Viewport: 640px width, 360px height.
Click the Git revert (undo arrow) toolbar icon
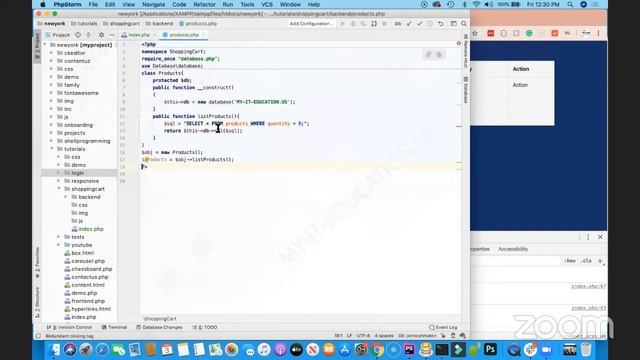click(x=441, y=24)
